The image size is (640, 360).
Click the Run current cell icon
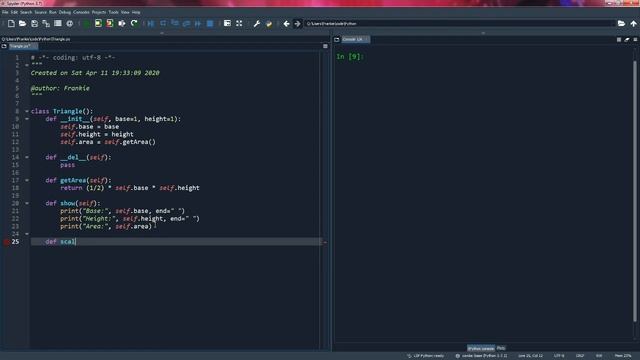click(x=98, y=24)
